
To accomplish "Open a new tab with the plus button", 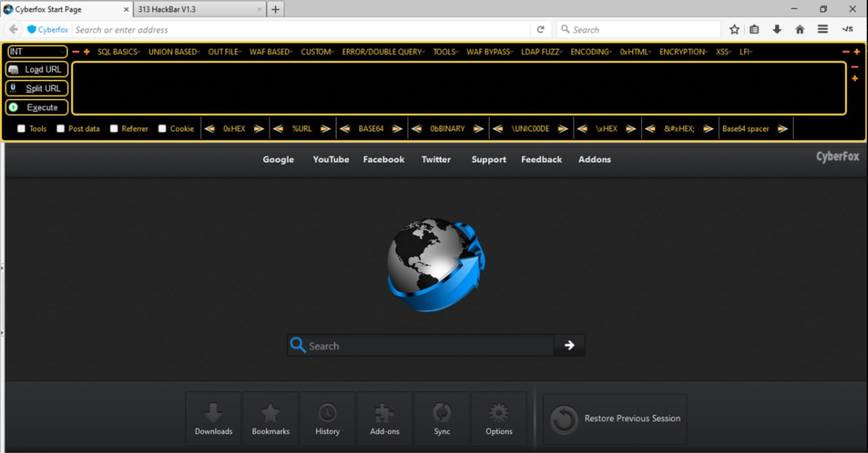I will 276,9.
